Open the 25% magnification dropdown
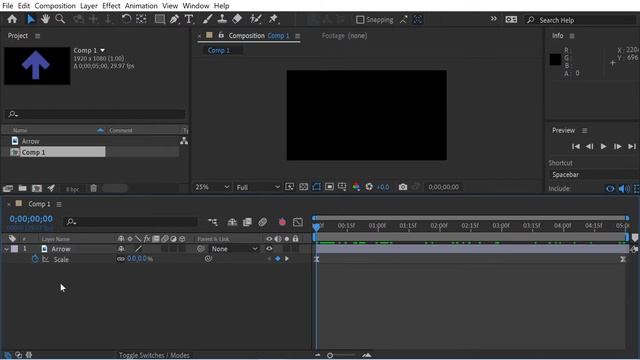Viewport: 640px width, 360px height. [211, 187]
